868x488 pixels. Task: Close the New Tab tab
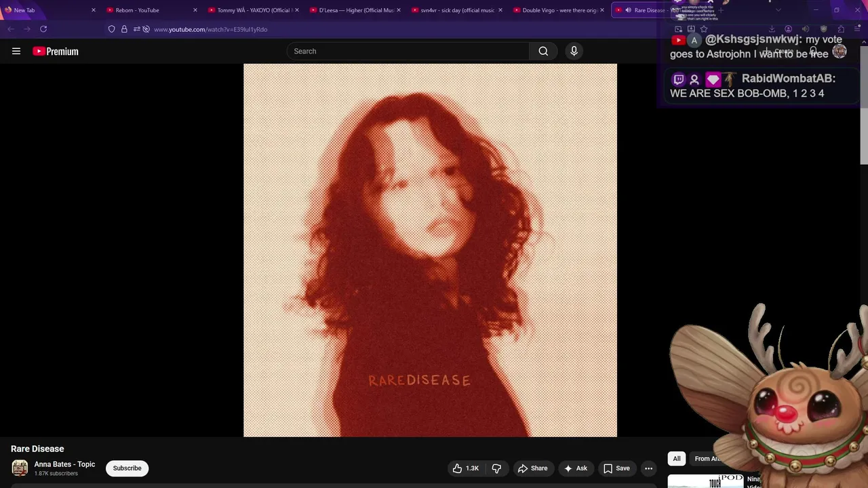94,10
